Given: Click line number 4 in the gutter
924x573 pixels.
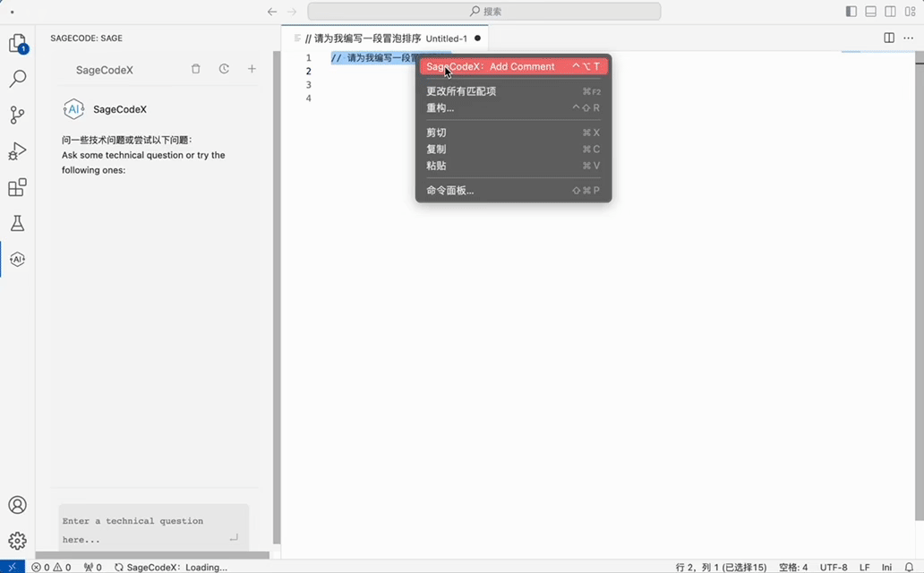Looking at the screenshot, I should coord(308,98).
